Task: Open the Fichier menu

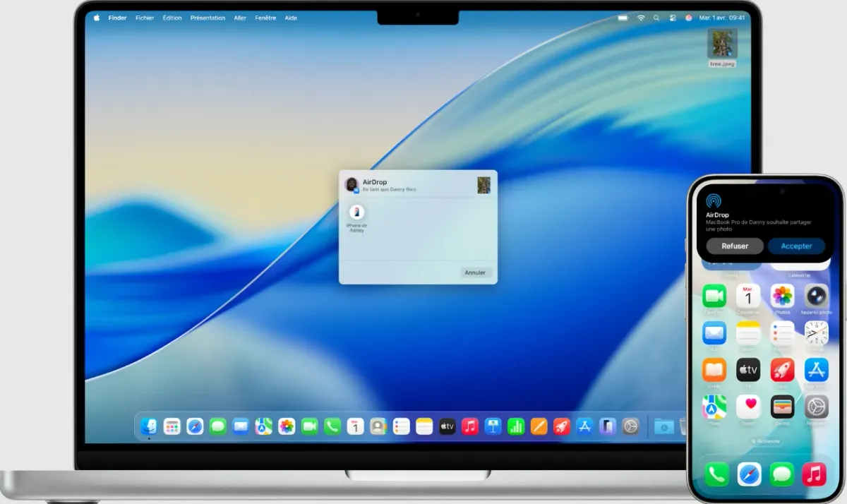Action: [x=144, y=18]
